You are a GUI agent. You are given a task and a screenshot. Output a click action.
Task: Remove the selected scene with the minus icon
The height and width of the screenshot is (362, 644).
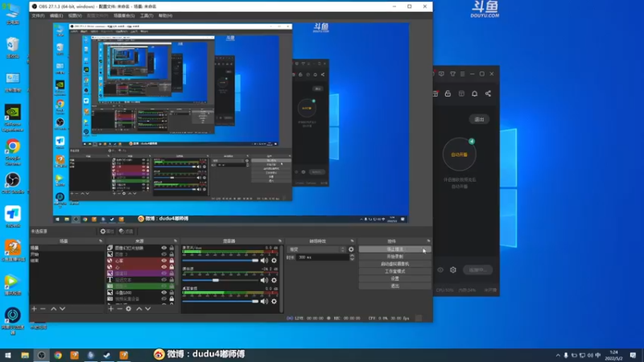43,309
